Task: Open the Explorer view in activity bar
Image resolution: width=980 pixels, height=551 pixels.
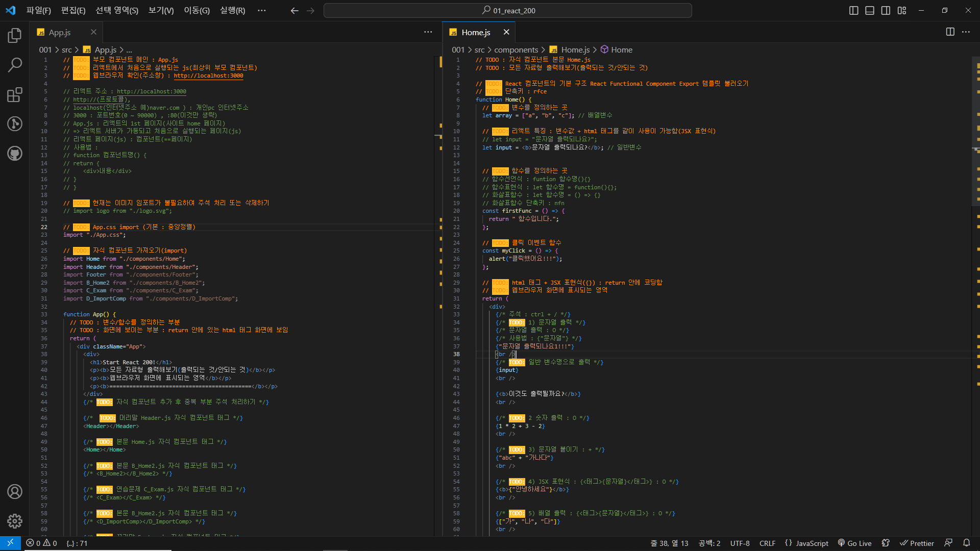Action: click(x=15, y=36)
